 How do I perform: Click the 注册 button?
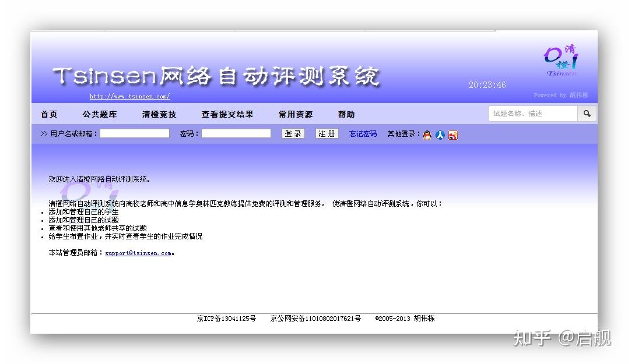[x=327, y=133]
